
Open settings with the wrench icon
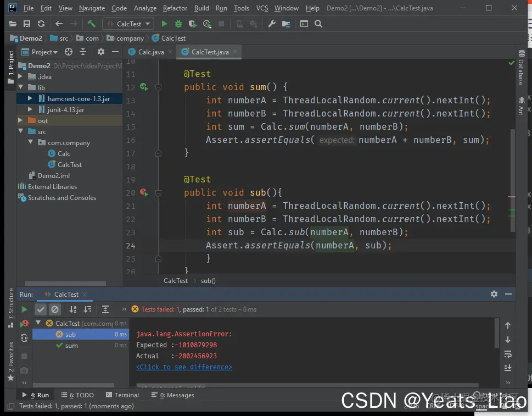pos(271,24)
